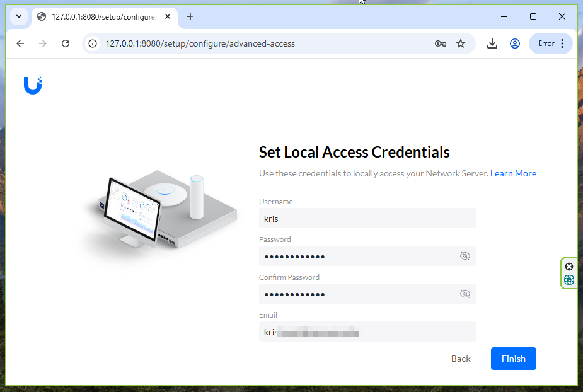
Task: Reload the page with the refresh icon
Action: 66,43
